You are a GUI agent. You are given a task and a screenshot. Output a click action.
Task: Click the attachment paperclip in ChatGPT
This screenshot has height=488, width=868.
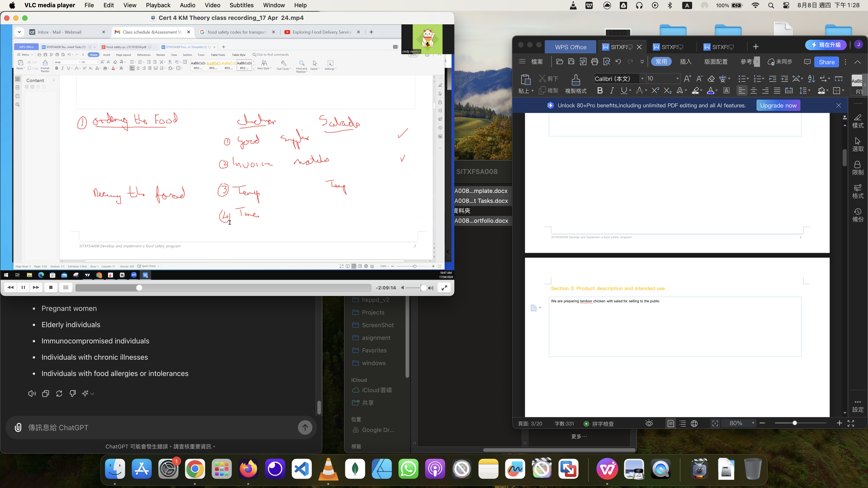click(x=18, y=427)
